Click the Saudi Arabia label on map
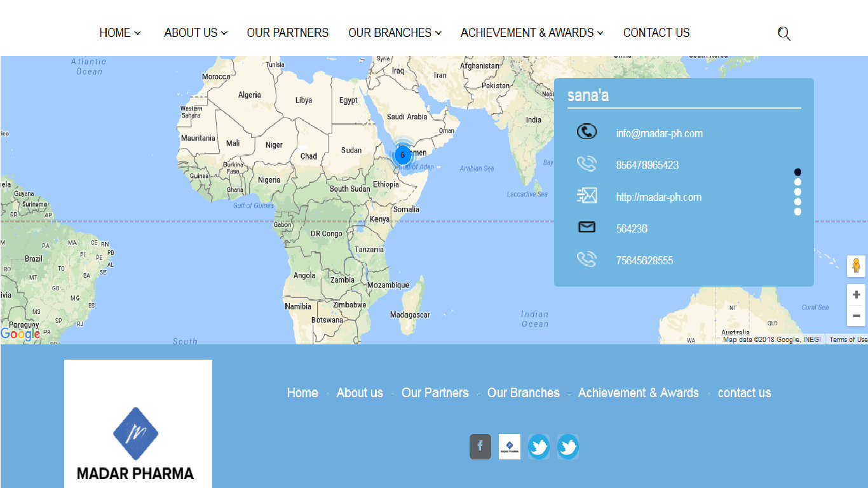This screenshot has height=488, width=868. [407, 116]
